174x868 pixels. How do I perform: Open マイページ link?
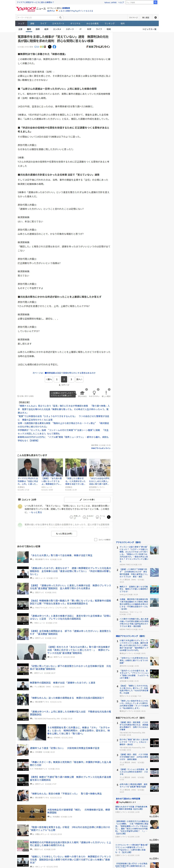point(133,18)
